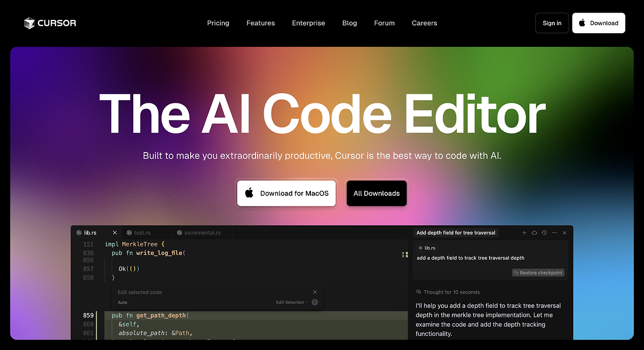
Task: Click line number 836 in gutter
Action: 89,253
